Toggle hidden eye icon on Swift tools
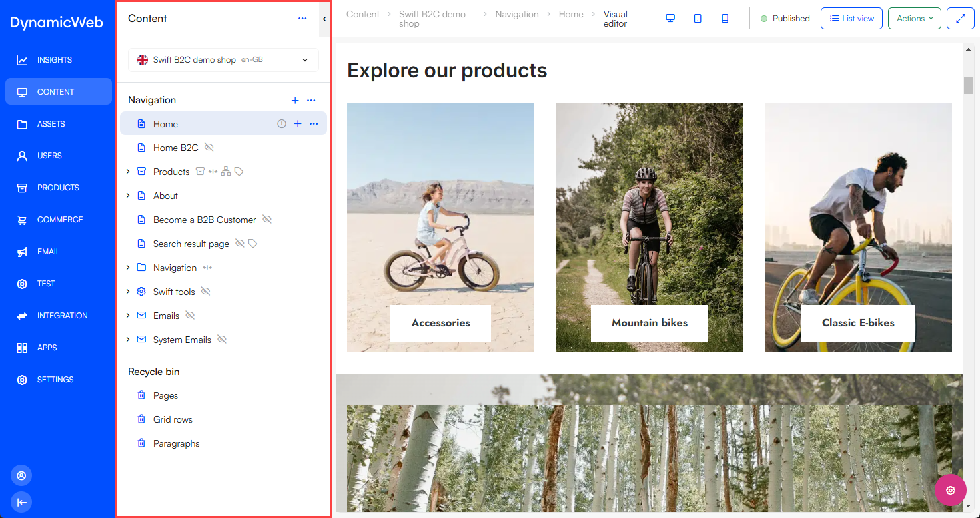This screenshot has height=518, width=980. [x=206, y=292]
